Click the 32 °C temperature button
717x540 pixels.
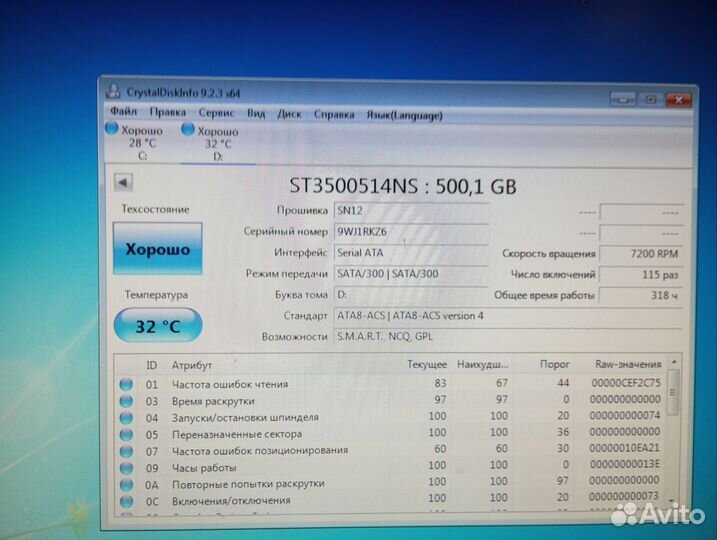tap(157, 325)
